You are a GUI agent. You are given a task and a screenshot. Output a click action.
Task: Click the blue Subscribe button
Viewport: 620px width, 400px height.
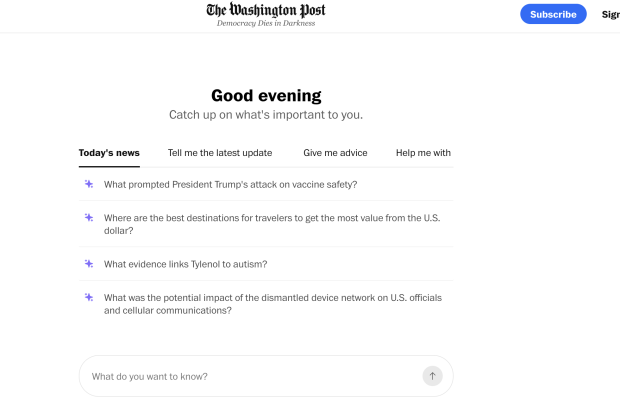coord(553,14)
